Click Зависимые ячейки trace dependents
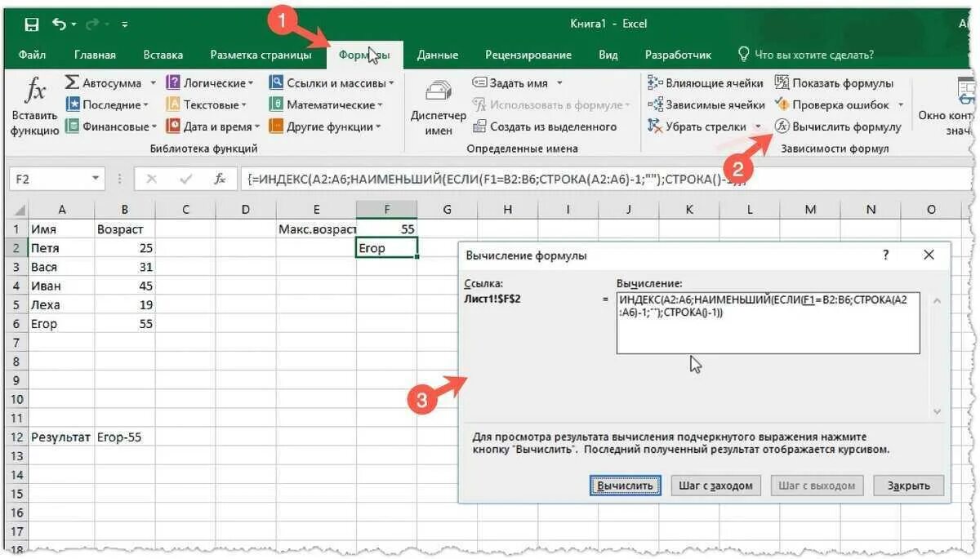This screenshot has width=980, height=559. pos(706,104)
